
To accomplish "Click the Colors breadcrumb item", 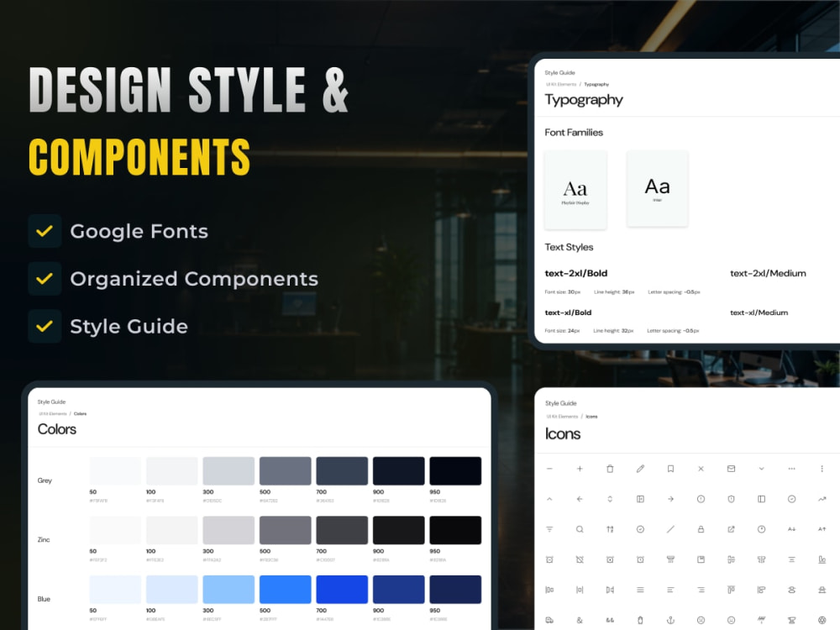I will point(80,413).
